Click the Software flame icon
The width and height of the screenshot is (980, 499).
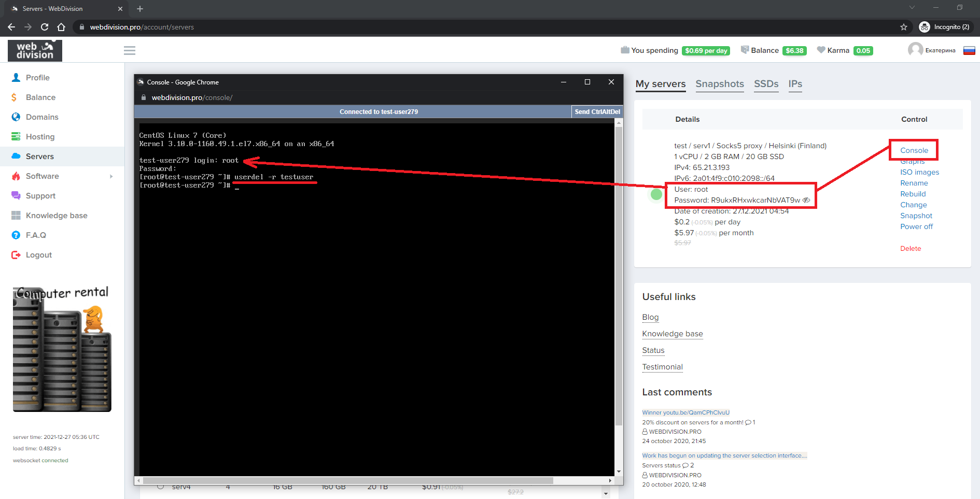[16, 176]
